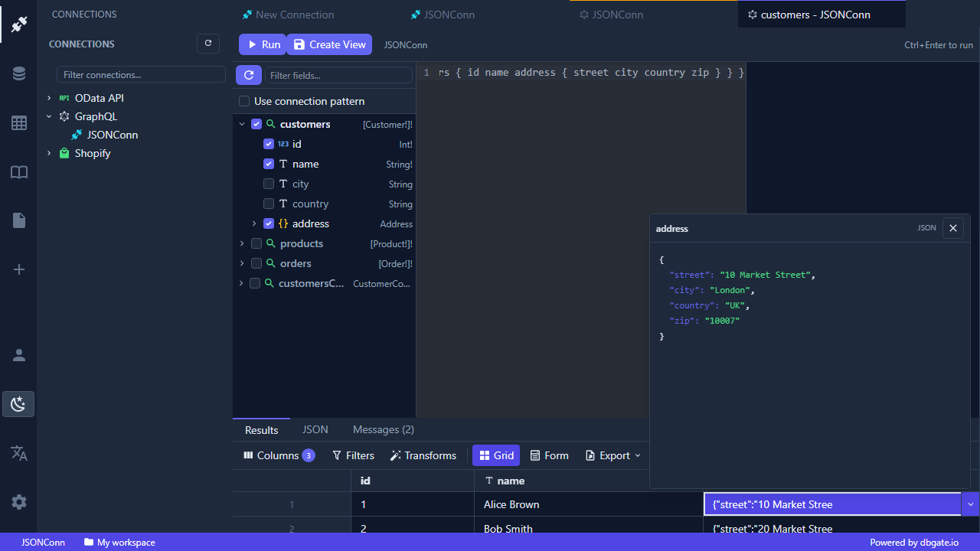Viewport: 980px width, 551px height.
Task: Check the orders checkbox
Action: point(256,263)
